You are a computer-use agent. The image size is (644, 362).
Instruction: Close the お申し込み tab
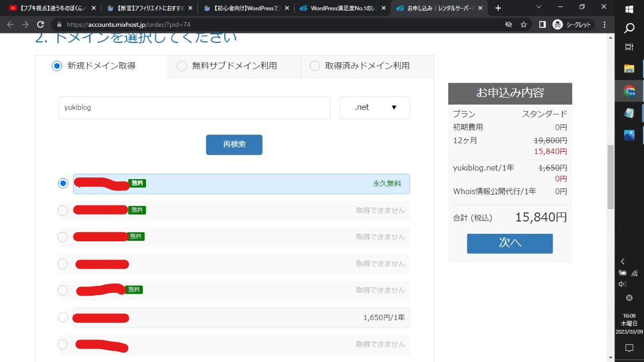click(x=480, y=8)
